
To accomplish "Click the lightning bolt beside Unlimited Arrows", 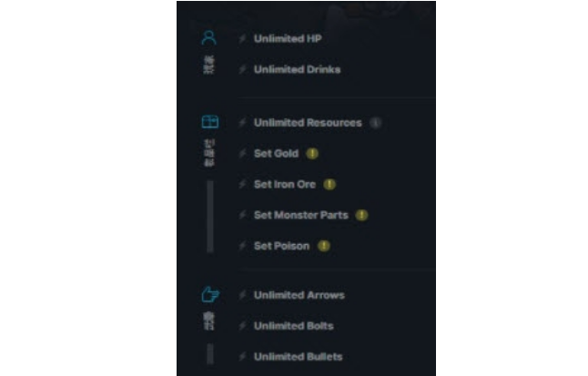I will click(x=242, y=296).
